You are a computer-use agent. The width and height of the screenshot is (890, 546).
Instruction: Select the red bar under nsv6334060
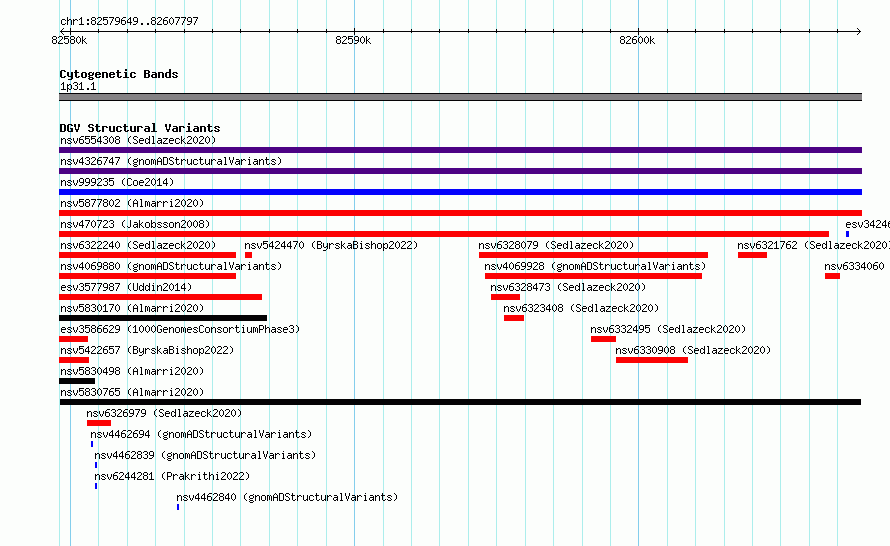pos(832,276)
